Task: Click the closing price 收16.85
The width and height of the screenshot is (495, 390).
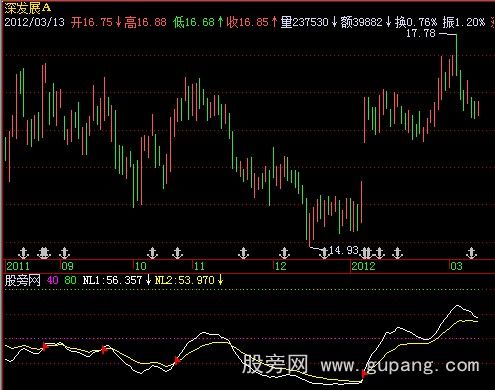Action: pyautogui.click(x=248, y=22)
